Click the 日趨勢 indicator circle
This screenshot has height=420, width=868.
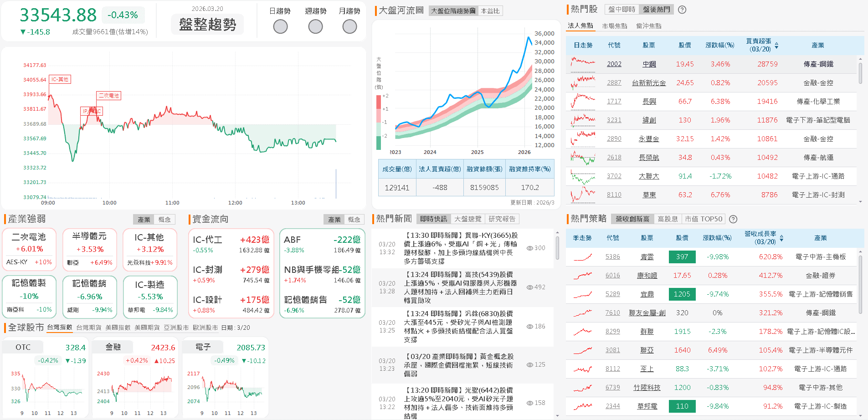coord(280,26)
